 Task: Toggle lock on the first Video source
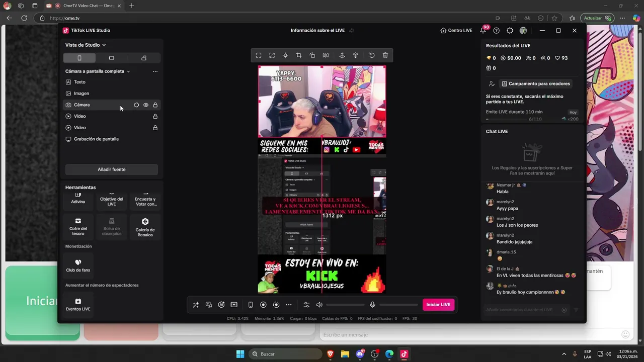pyautogui.click(x=155, y=116)
